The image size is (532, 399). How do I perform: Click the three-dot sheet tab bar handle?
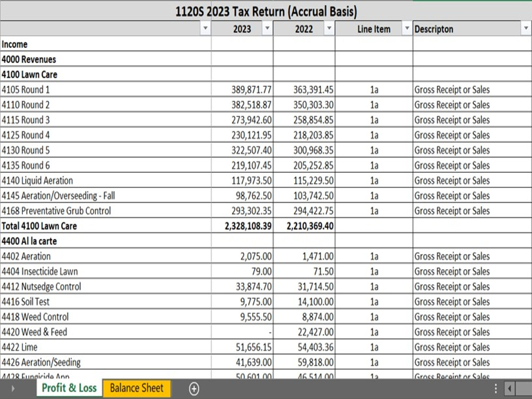(x=496, y=388)
